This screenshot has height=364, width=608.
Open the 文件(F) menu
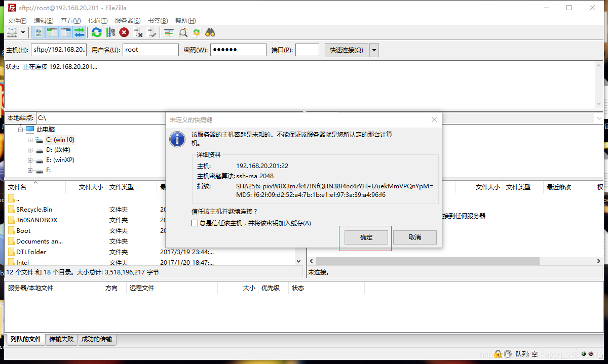coord(17,20)
